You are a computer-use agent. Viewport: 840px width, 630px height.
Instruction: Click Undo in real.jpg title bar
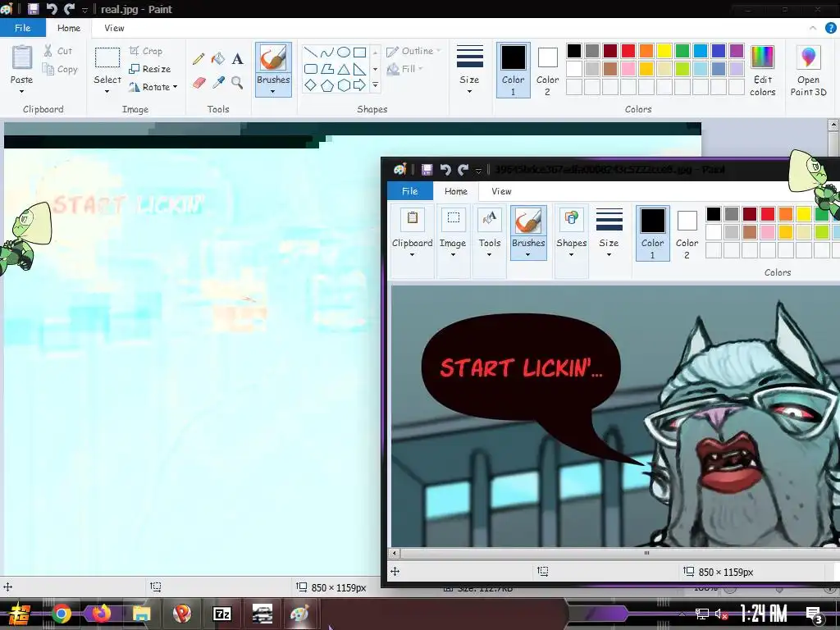pyautogui.click(x=52, y=9)
